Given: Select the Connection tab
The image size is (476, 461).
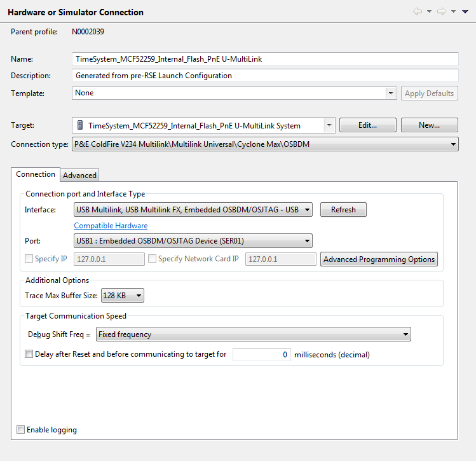Looking at the screenshot, I should click(36, 174).
